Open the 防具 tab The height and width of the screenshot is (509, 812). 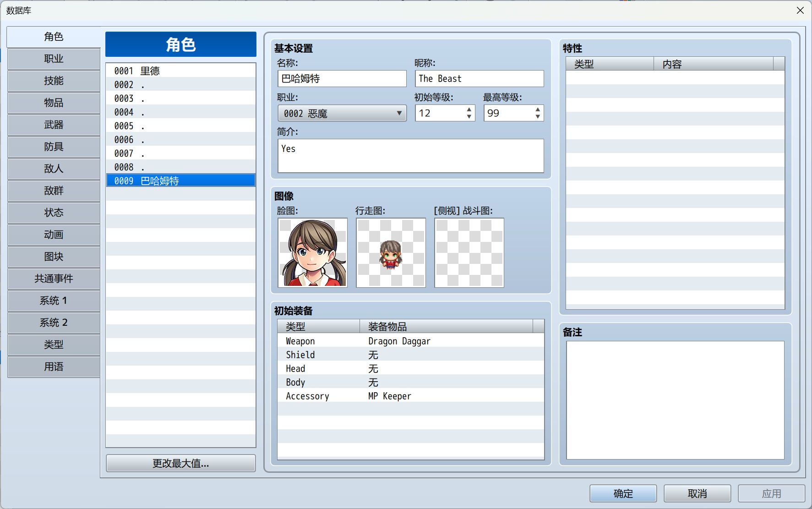tap(54, 147)
